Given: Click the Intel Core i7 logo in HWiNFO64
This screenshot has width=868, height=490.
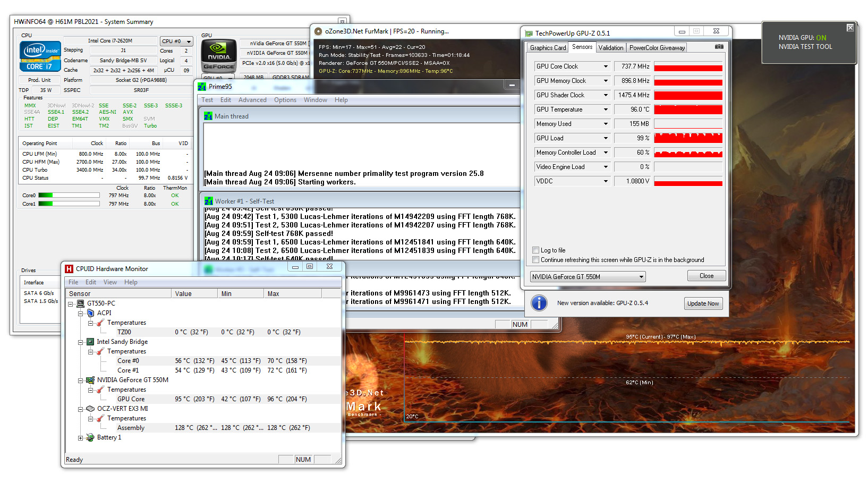Looking at the screenshot, I should tap(40, 56).
